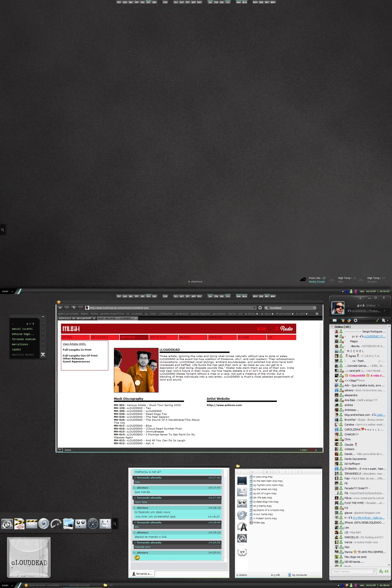Submit the clouddead search with arrow button
Viewport: 392px width, 588px height.
coord(315,308)
